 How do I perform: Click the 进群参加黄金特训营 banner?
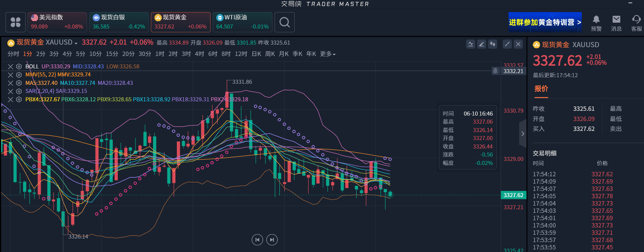click(x=545, y=22)
